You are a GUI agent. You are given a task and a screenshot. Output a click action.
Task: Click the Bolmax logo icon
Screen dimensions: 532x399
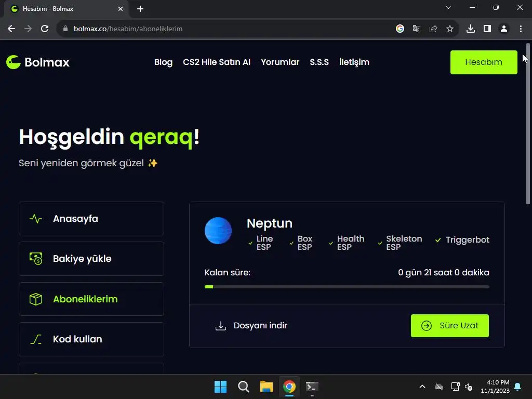14,62
